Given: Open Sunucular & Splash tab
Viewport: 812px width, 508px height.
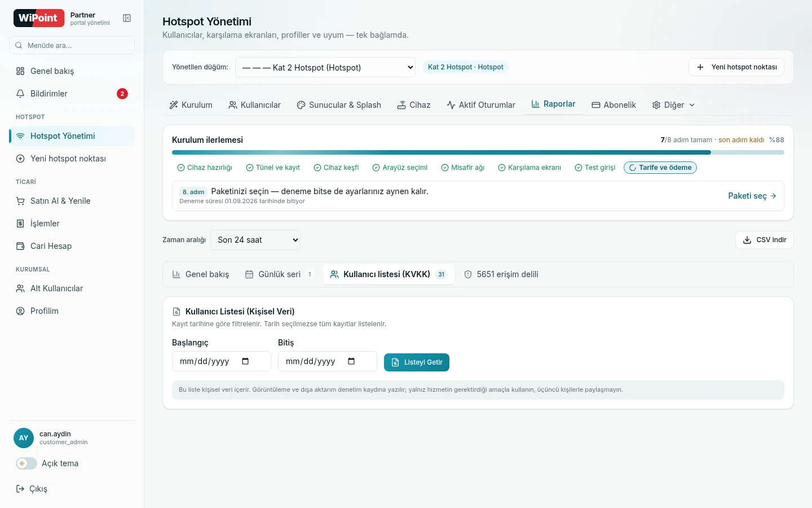Looking at the screenshot, I should tap(339, 105).
